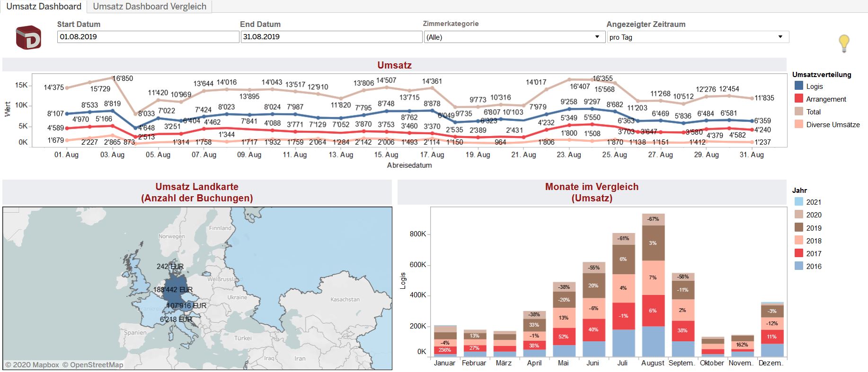Image resolution: width=868 pixels, height=372 pixels.
Task: Click the Diverse Umsätze legend label
Action: click(x=833, y=125)
